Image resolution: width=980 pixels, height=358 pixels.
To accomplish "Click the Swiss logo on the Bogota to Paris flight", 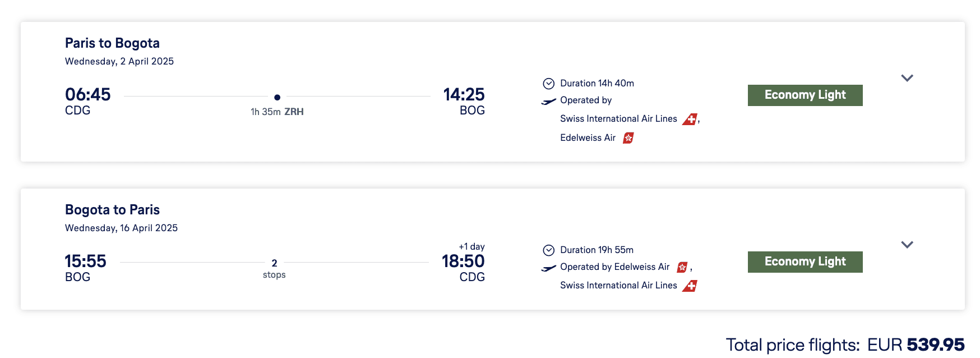I will [x=690, y=286].
